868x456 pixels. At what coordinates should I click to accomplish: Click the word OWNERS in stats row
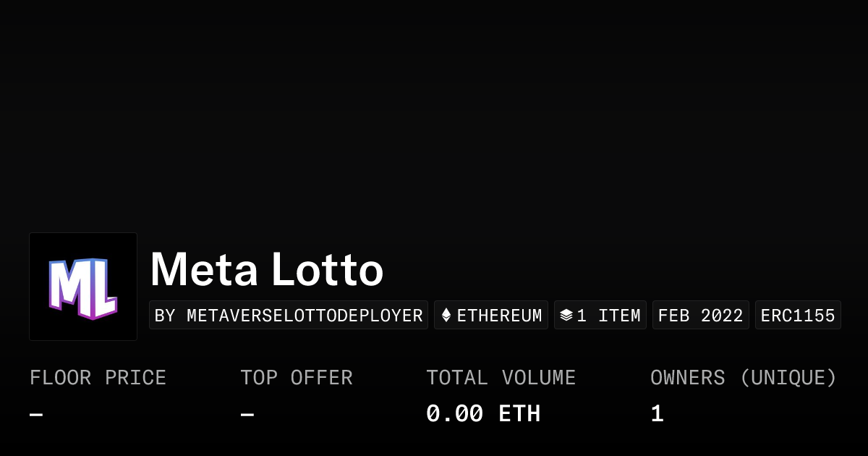point(687,378)
